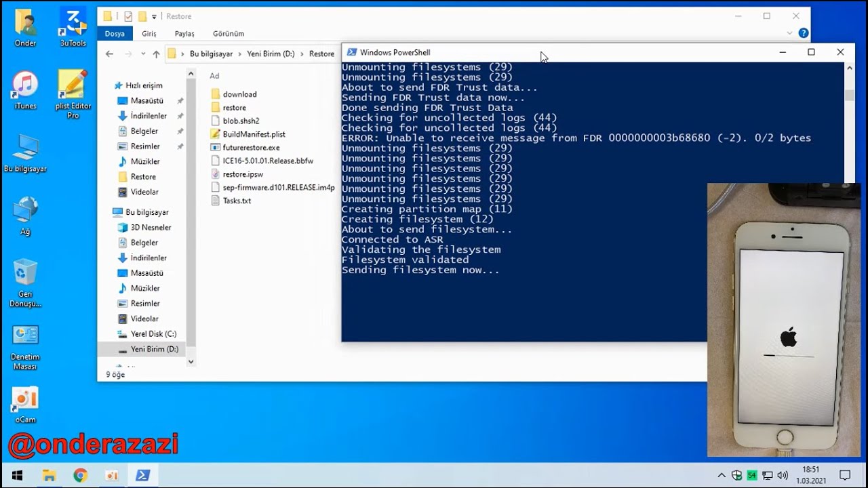Click the PowerShell title bar icon

pyautogui.click(x=351, y=52)
